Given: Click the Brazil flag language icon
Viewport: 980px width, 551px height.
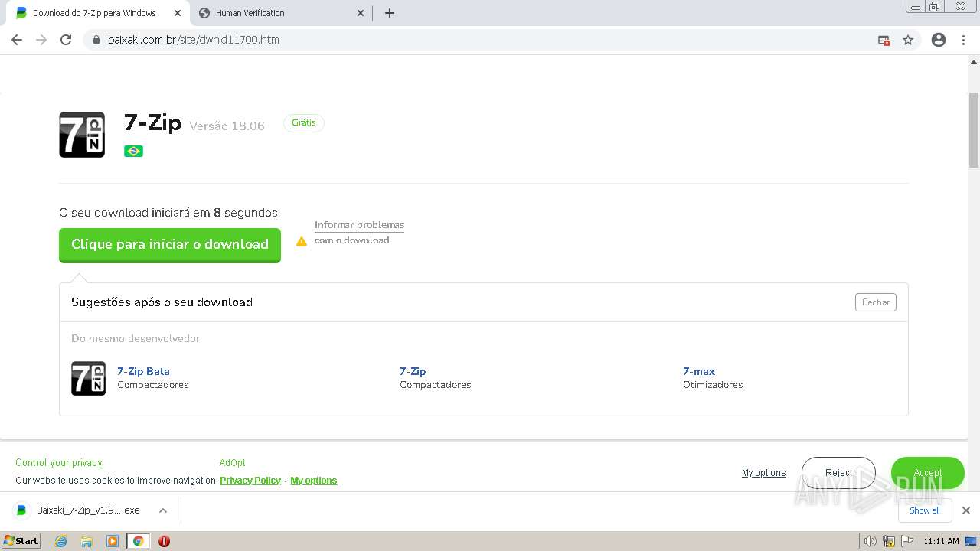Looking at the screenshot, I should 133,151.
